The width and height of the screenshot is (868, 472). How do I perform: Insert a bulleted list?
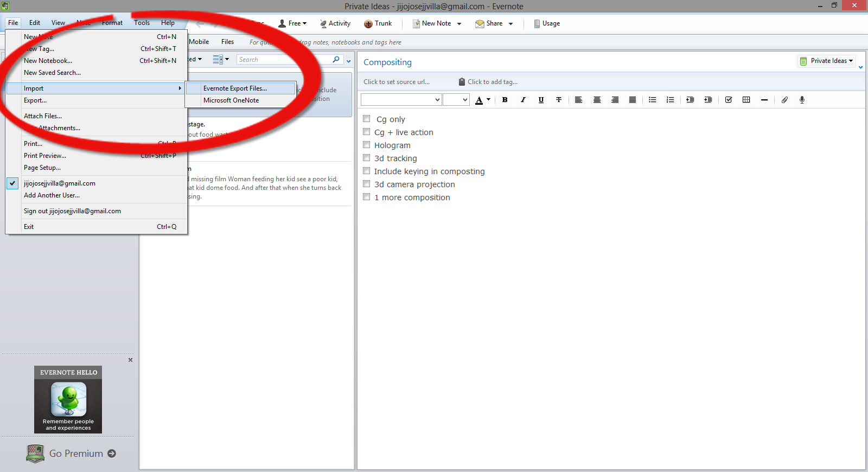pos(653,100)
